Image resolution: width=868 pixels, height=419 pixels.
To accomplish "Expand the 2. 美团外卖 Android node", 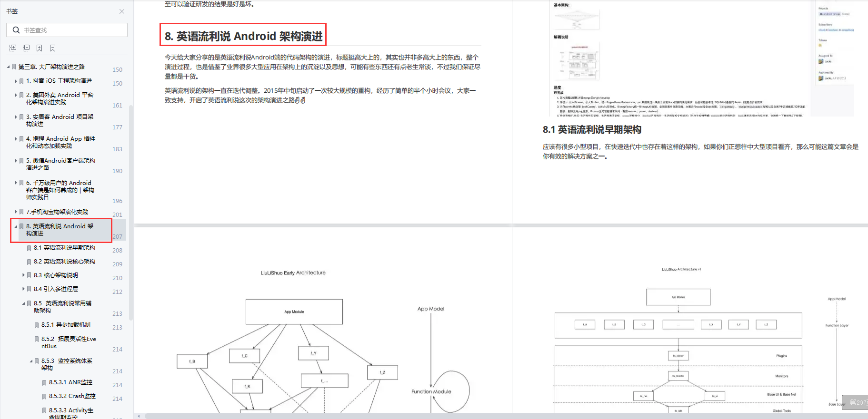I will (x=16, y=95).
